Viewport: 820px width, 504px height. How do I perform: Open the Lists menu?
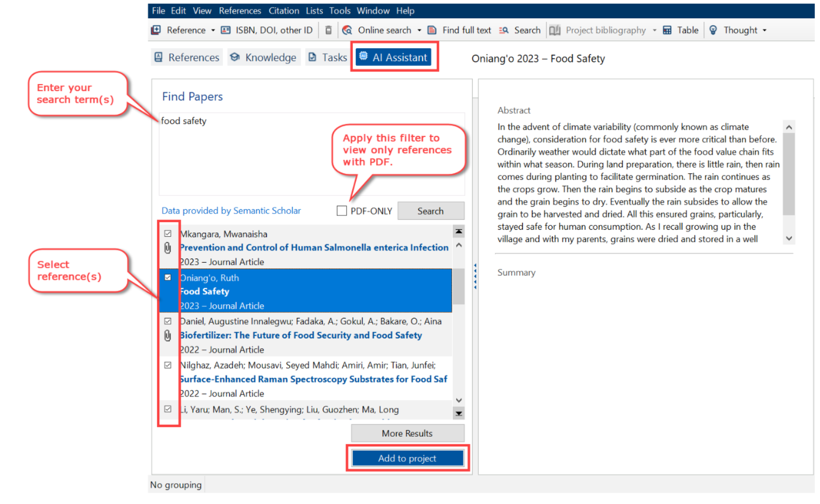(x=314, y=11)
